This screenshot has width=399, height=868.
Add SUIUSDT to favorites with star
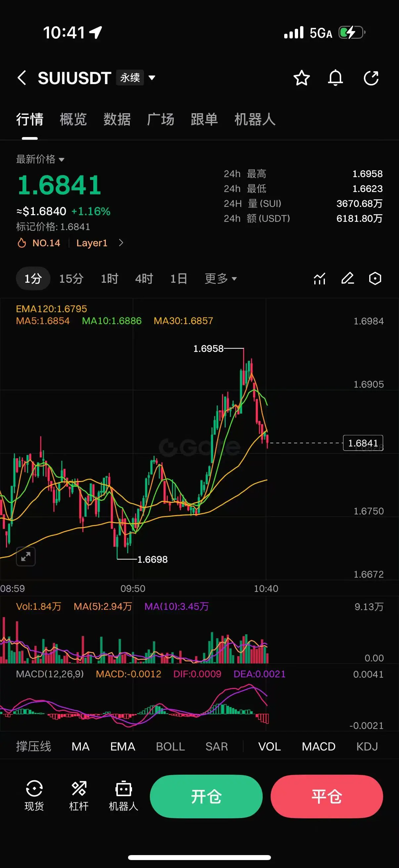[x=301, y=78]
